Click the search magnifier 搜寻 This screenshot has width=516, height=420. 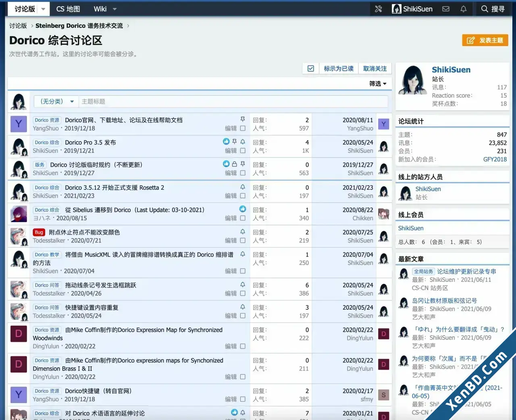pyautogui.click(x=493, y=9)
